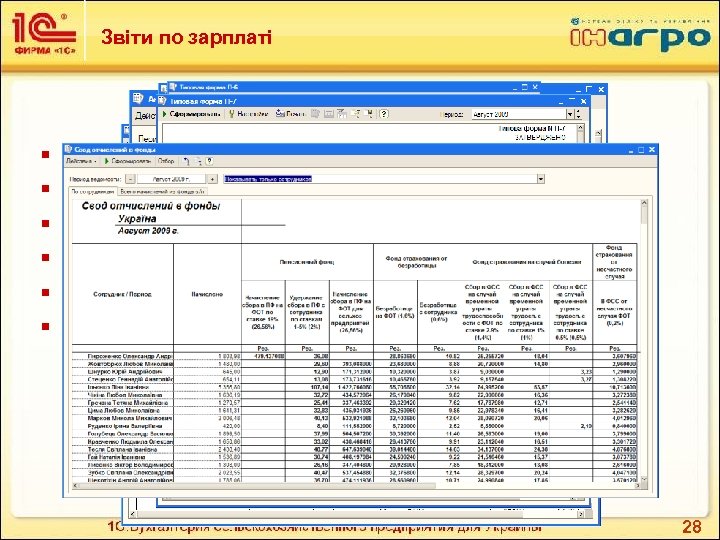Open the Действия menu in the front window

(x=81, y=161)
